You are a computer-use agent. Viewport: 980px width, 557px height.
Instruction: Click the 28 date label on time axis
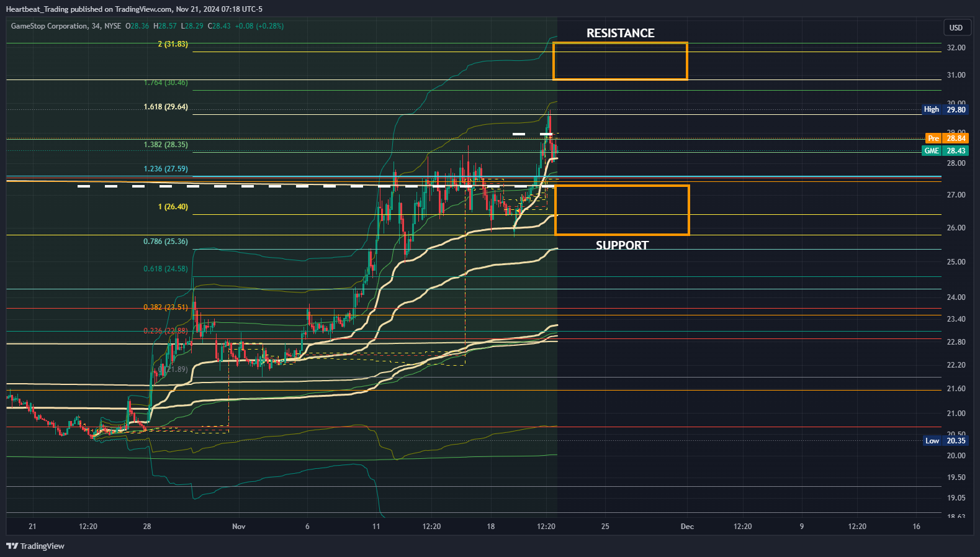[147, 527]
